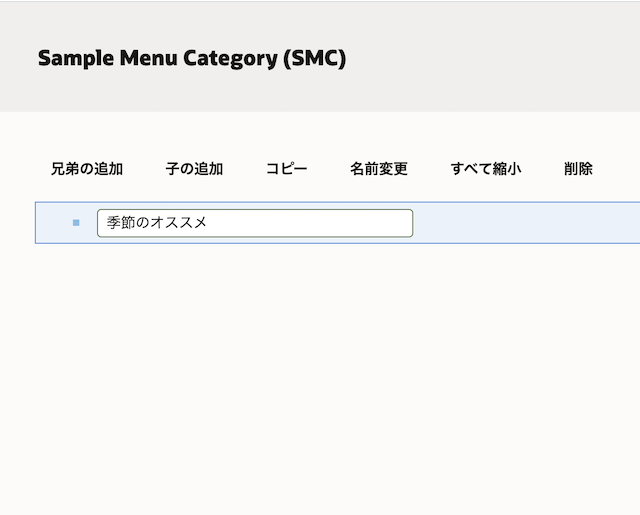Collapse the entire category tree
The image size is (640, 515).
(485, 169)
